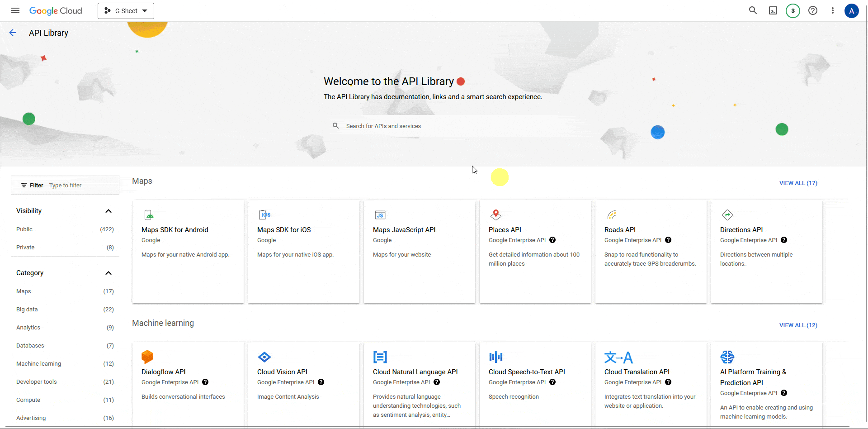Activate Cloud Shell from the top bar
868x429 pixels.
point(773,10)
